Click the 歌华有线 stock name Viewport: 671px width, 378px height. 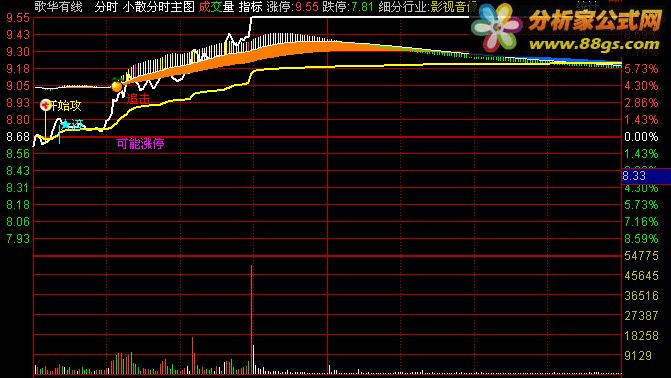(58, 7)
